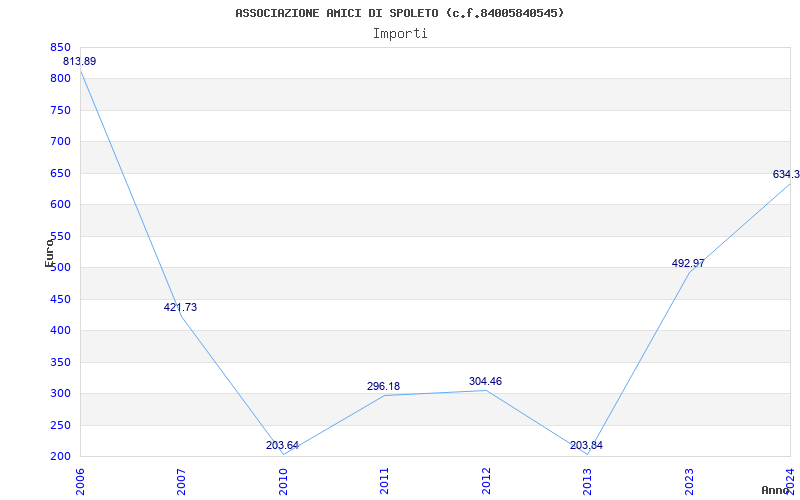Click the x-axis year 2013
The width and height of the screenshot is (800, 500).
(x=588, y=481)
